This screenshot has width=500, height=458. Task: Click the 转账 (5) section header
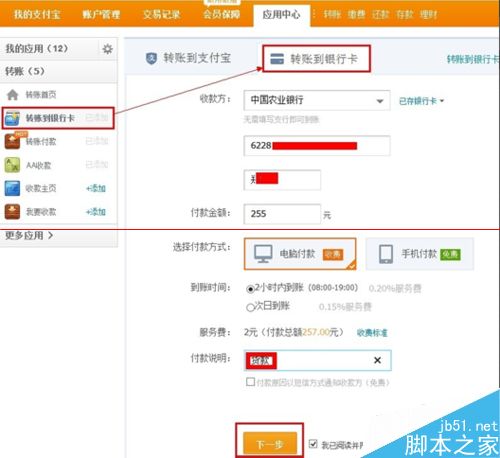click(x=25, y=71)
